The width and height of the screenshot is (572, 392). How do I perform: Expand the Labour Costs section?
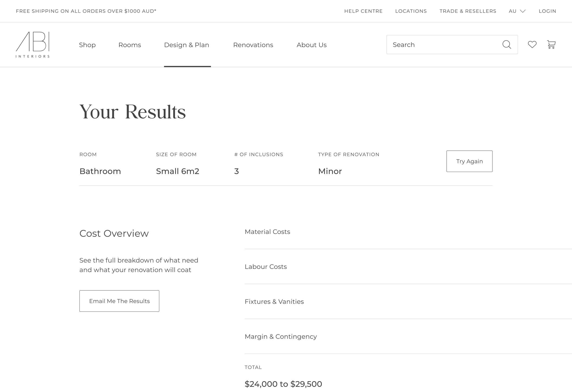266,267
